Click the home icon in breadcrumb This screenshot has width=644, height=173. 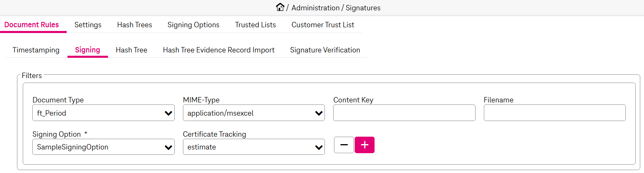click(x=280, y=7)
